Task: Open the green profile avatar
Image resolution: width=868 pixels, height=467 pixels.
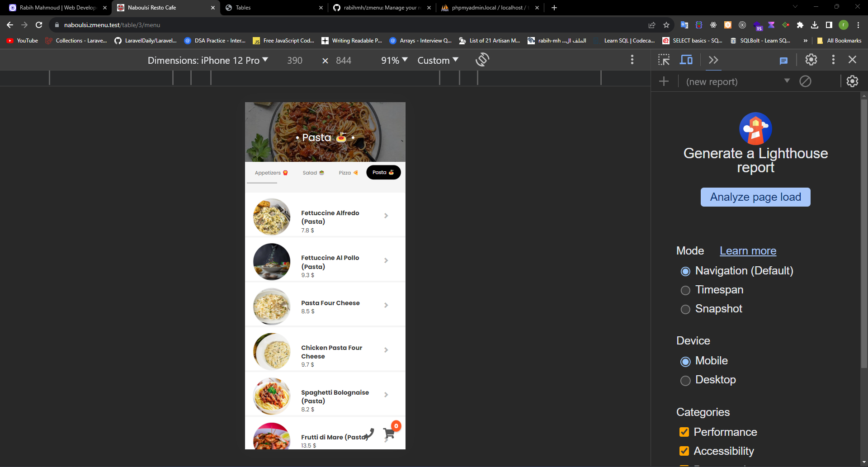Action: (844, 25)
